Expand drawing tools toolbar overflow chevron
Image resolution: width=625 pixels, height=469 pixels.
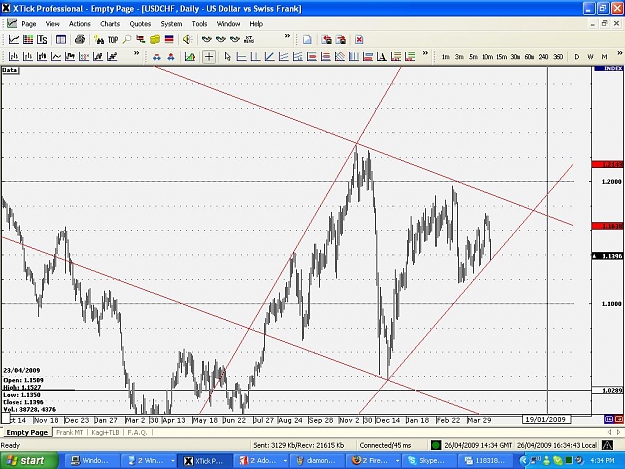click(425, 53)
